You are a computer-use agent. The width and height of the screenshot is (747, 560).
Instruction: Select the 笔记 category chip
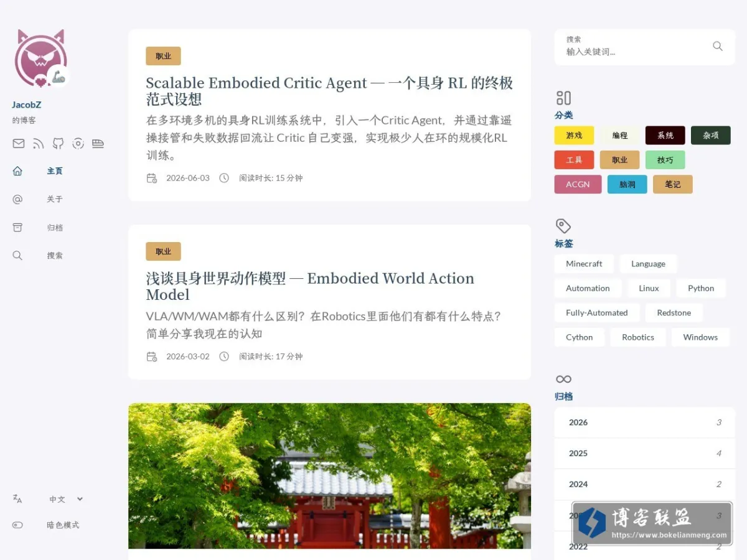tap(672, 184)
